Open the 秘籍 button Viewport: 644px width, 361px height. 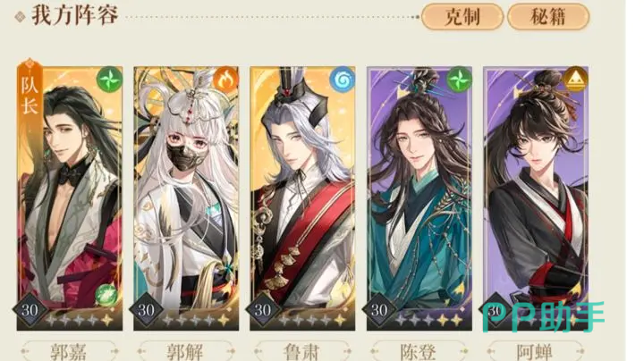[548, 17]
